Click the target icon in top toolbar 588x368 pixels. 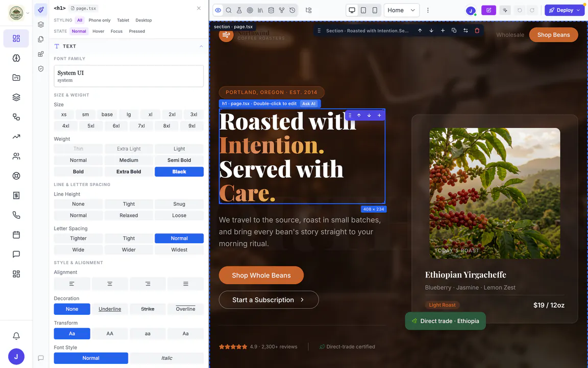(x=250, y=10)
